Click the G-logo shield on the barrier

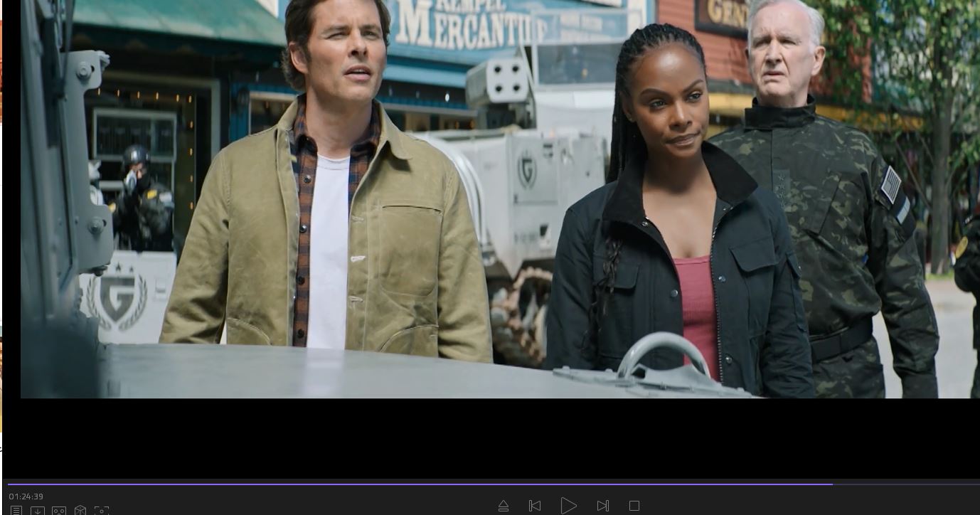(x=117, y=299)
